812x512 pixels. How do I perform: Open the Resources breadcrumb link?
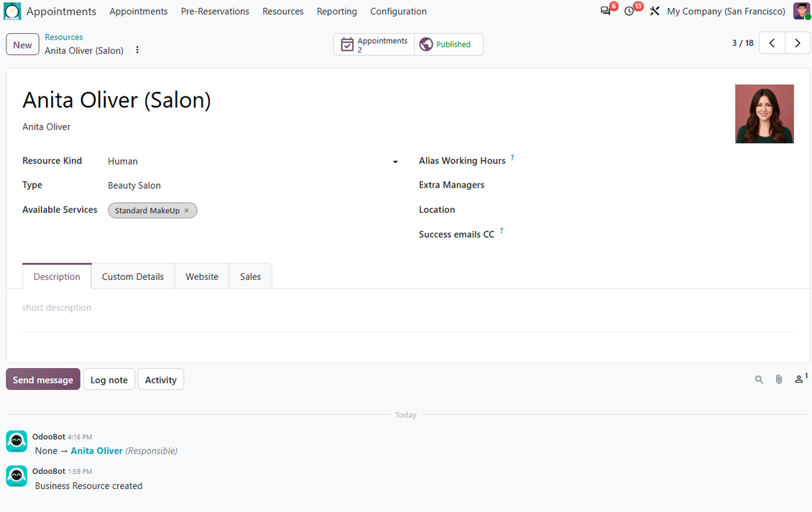[x=64, y=37]
